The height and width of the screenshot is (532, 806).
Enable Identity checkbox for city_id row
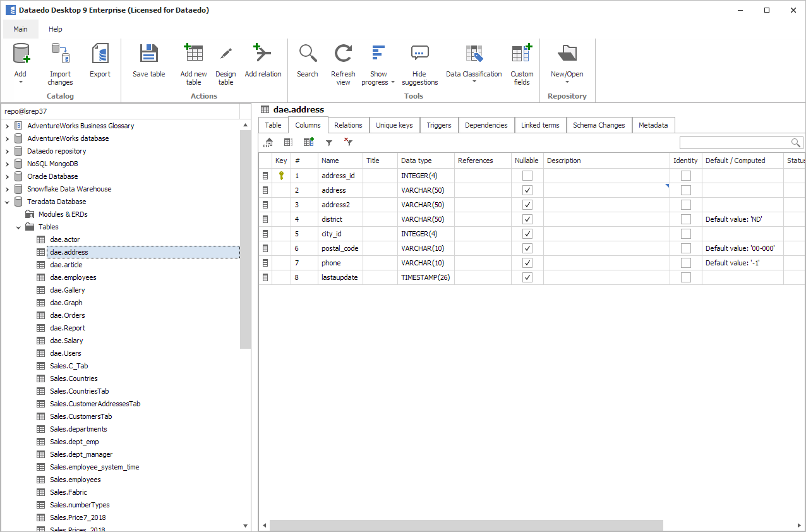pos(685,234)
